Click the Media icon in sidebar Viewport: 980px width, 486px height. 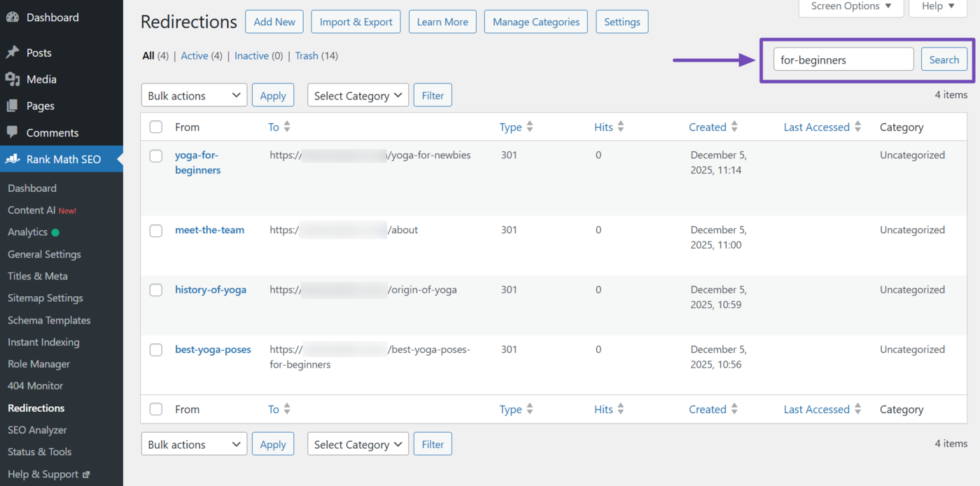click(x=12, y=79)
